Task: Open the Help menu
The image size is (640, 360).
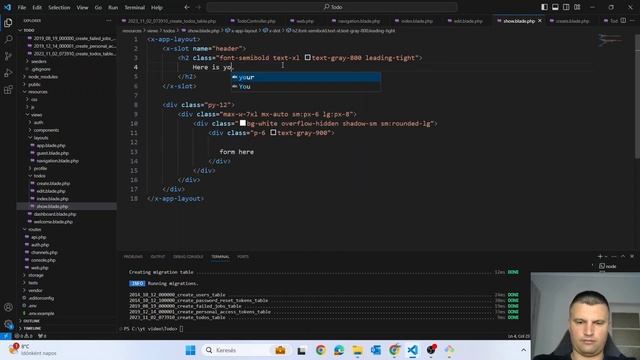Action: pyautogui.click(x=157, y=7)
